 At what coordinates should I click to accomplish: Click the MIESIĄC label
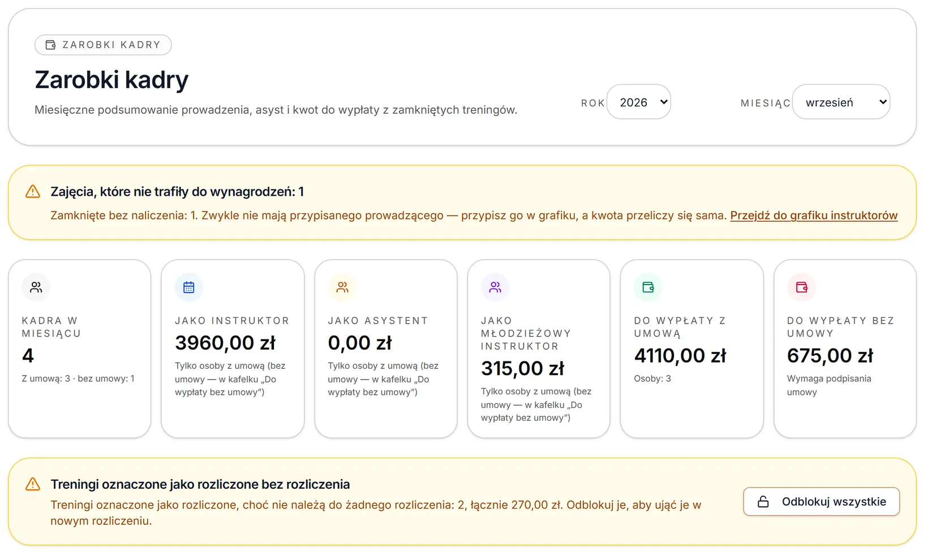[x=766, y=103]
